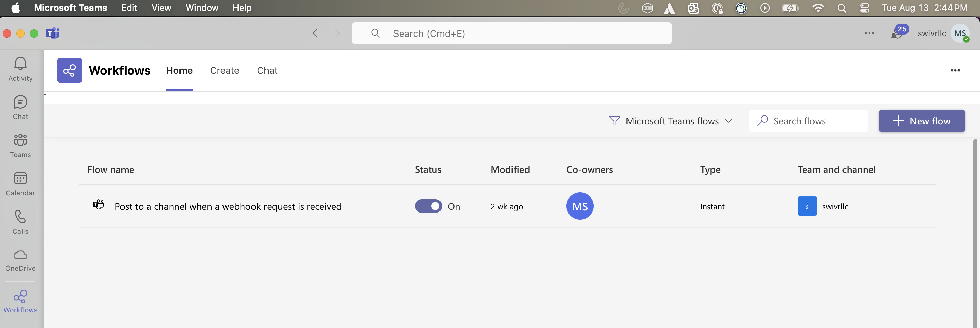The width and height of the screenshot is (980, 328).
Task: Click the swivrllc team square icon
Action: (x=807, y=206)
